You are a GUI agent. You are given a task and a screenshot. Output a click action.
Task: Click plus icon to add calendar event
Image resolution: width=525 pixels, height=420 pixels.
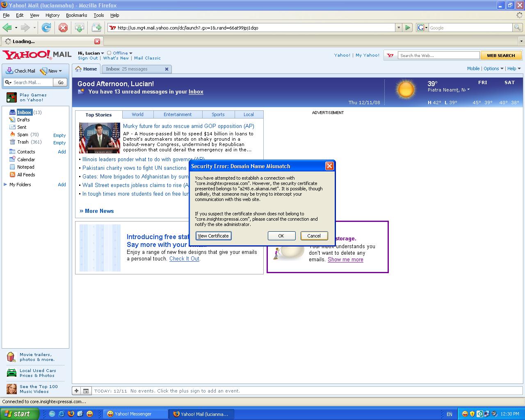pos(76,391)
